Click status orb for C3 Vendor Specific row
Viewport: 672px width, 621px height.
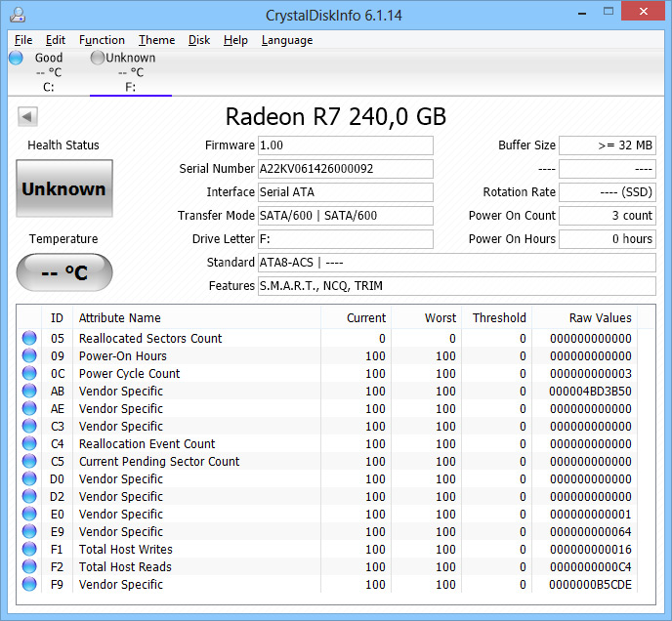29,426
